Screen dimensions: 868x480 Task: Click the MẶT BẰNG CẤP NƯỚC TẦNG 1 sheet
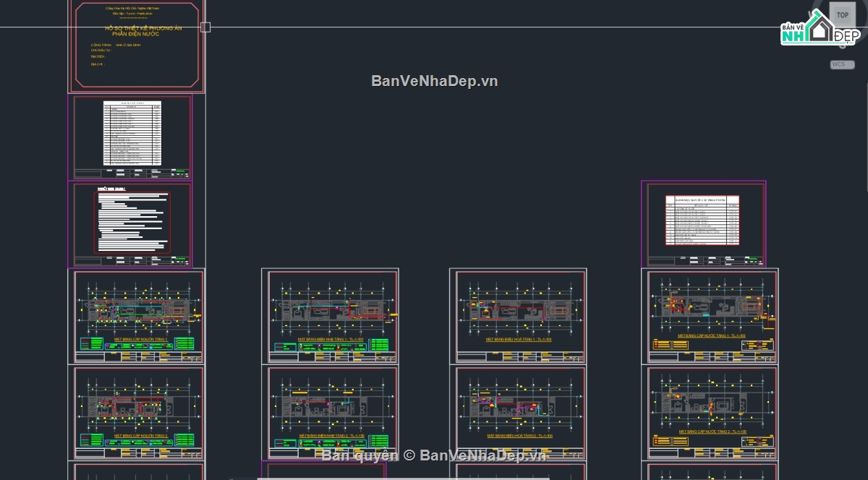710,316
